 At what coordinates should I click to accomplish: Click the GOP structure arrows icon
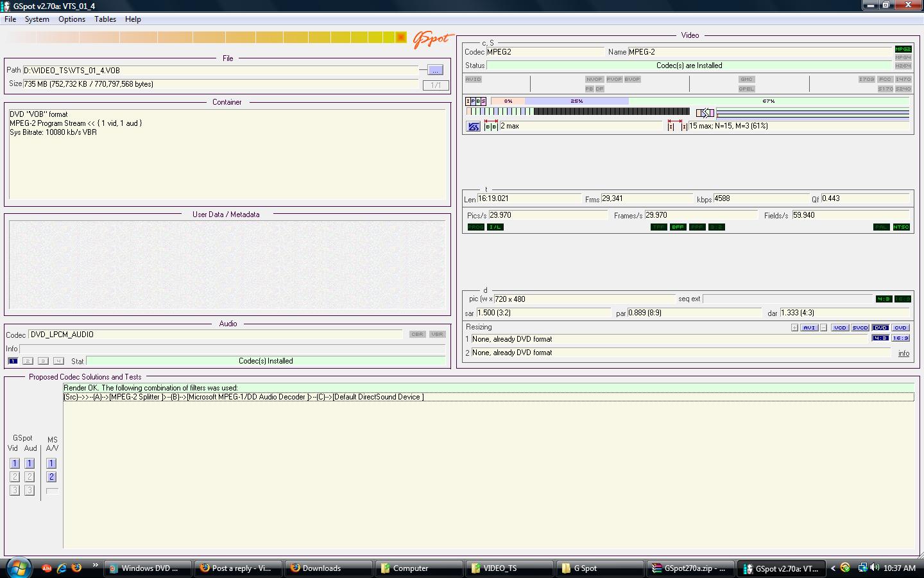point(705,113)
